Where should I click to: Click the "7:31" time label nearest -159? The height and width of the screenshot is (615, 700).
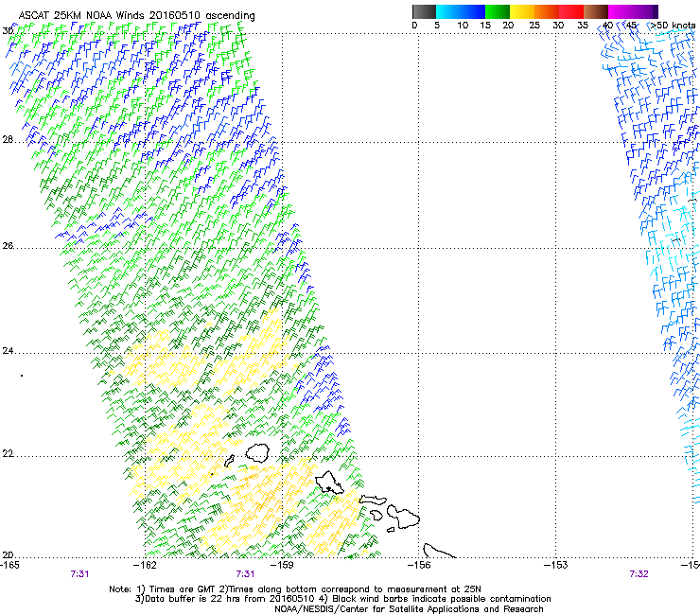click(245, 574)
